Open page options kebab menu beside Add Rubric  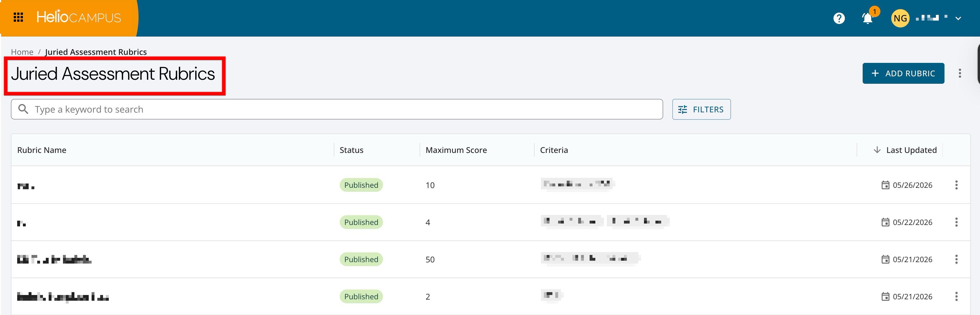tap(960, 73)
